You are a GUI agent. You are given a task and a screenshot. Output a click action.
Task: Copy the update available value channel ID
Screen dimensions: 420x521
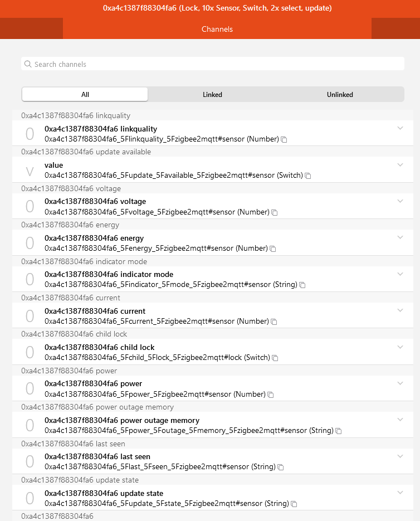coord(307,175)
